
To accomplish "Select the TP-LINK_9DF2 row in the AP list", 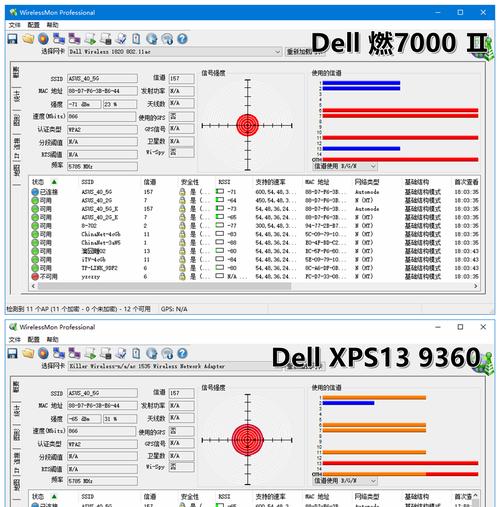I will click(255, 268).
